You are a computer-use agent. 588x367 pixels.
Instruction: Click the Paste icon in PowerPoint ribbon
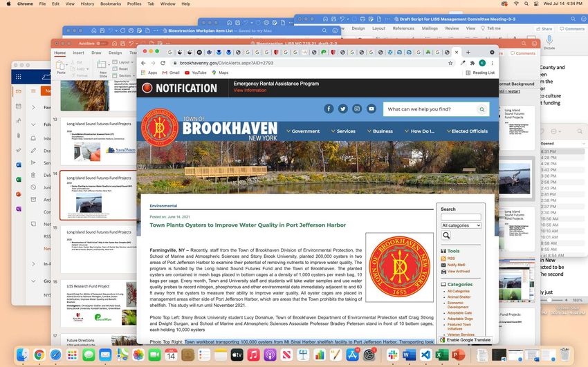[x=61, y=65]
